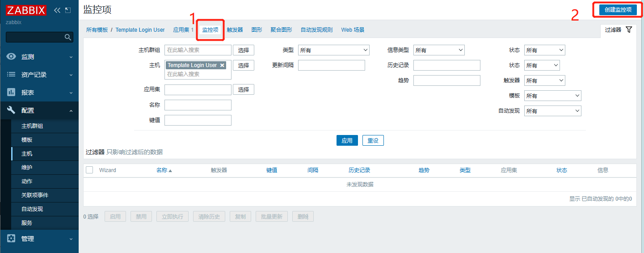
Task: Apply the filter with 应用 button
Action: coord(347,140)
